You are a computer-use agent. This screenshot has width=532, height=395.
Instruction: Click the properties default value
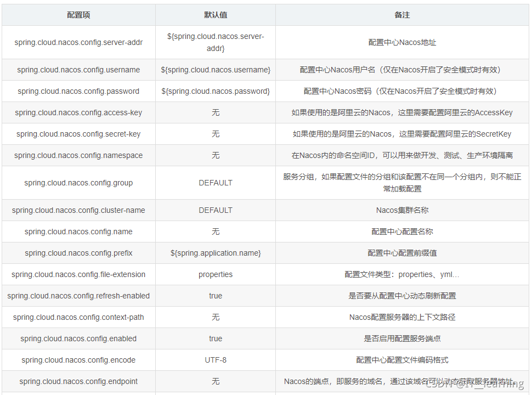coord(216,274)
